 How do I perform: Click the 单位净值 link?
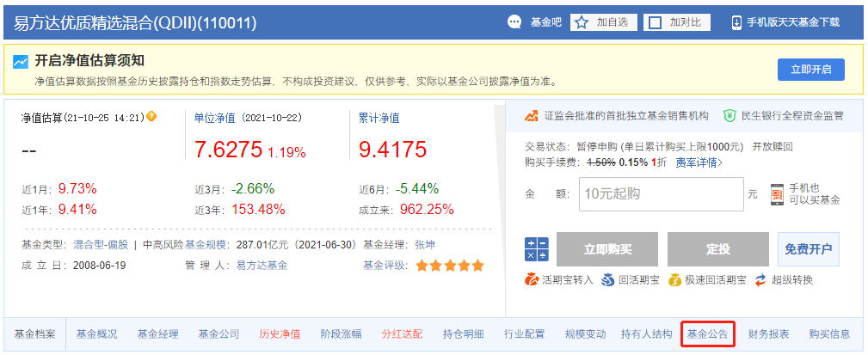pyautogui.click(x=214, y=118)
